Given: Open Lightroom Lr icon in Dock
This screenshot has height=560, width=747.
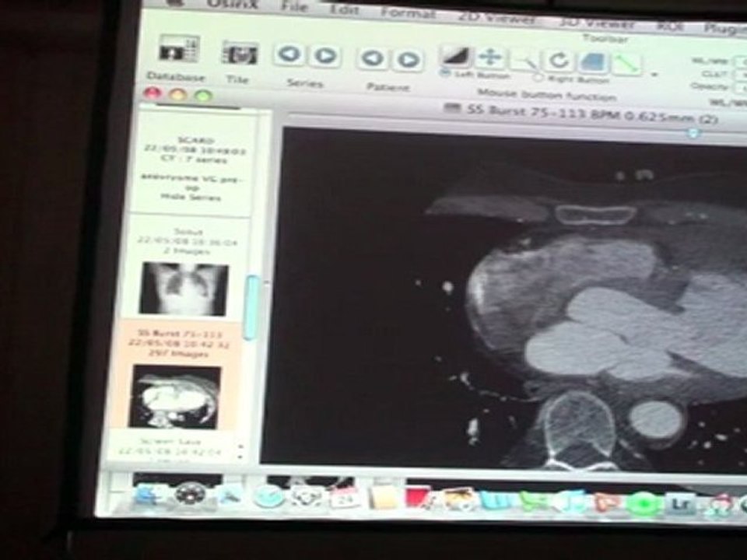Looking at the screenshot, I should 682,505.
